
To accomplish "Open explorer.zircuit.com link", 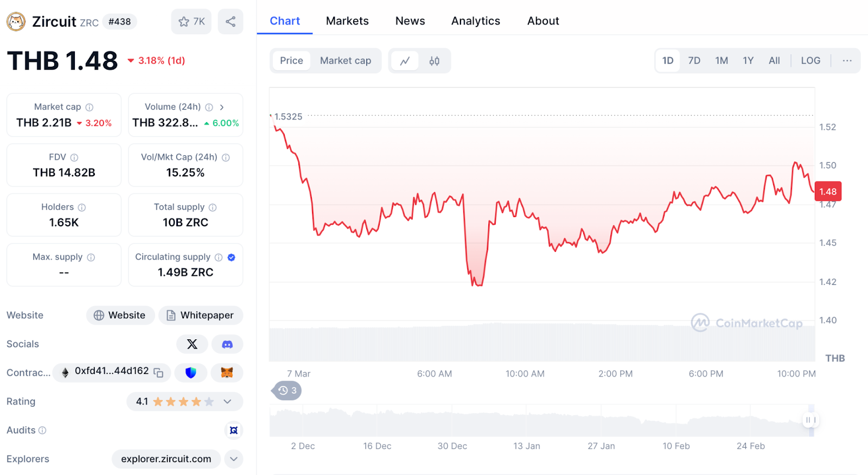I will [x=166, y=459].
